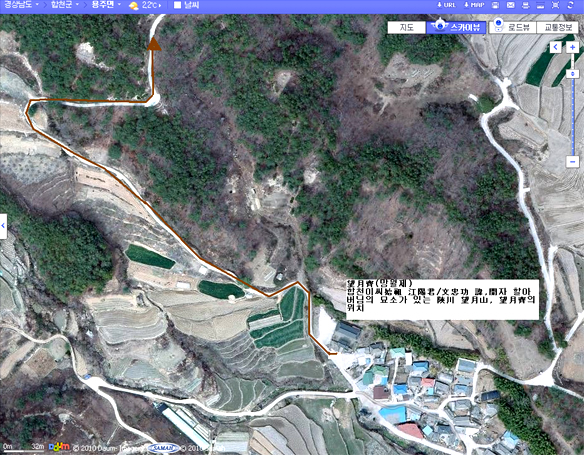The image size is (584, 455).
Task: Enable the 로드뷰 road view mode
Action: (512, 27)
